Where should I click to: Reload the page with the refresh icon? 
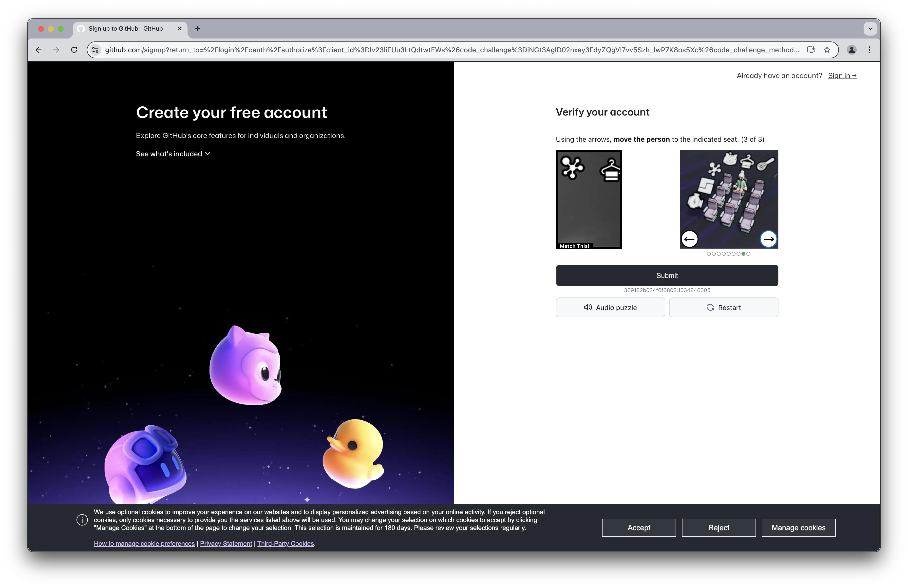coord(74,50)
